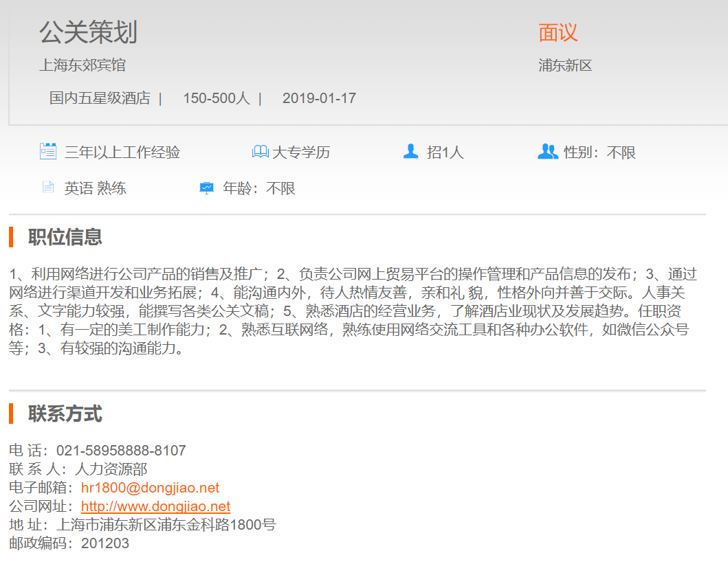Open the http://www.dongjiao.net website link
This screenshot has width=728, height=564.
point(155,506)
